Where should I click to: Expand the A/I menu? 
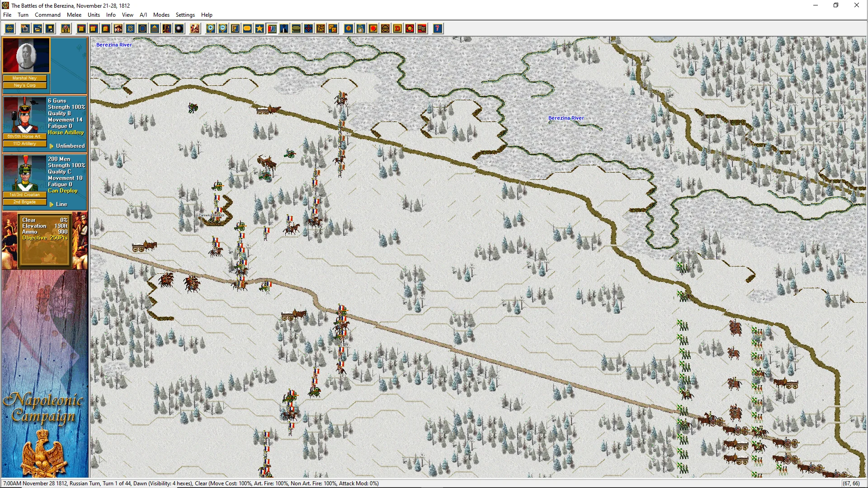click(143, 15)
